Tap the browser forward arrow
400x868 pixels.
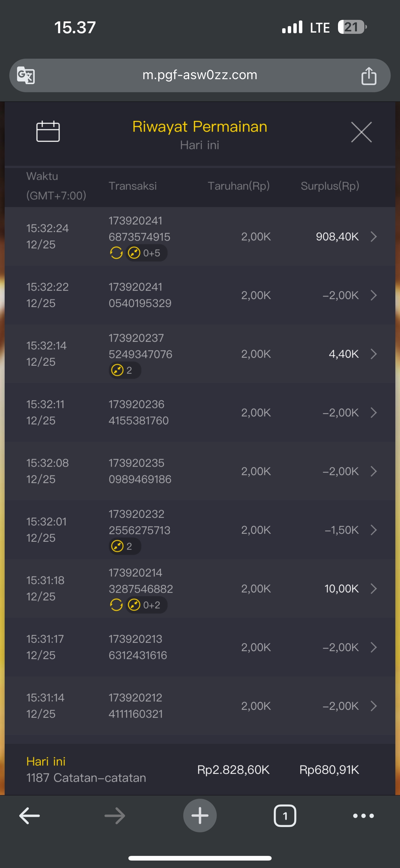[115, 816]
